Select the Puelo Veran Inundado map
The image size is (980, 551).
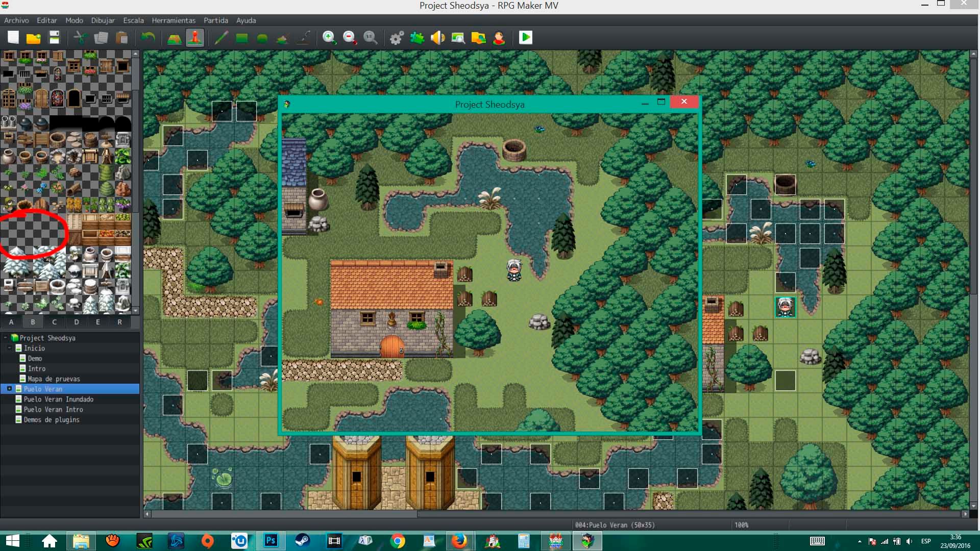[x=58, y=399]
